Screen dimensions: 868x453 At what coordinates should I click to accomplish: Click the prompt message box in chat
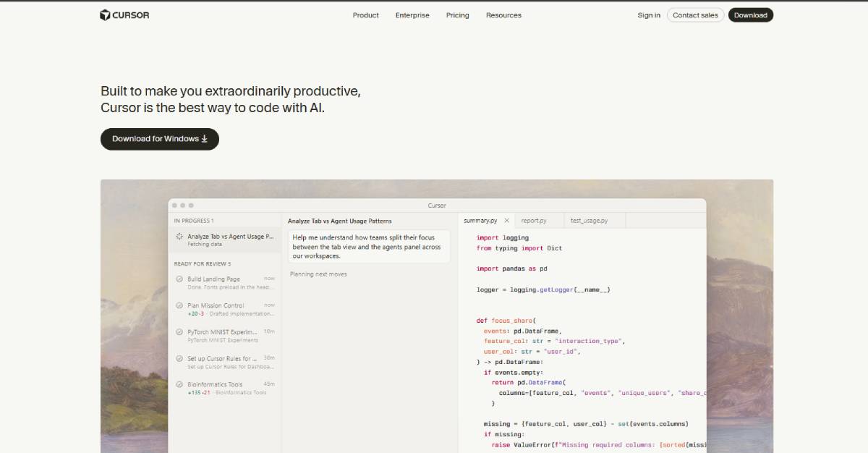tap(369, 247)
